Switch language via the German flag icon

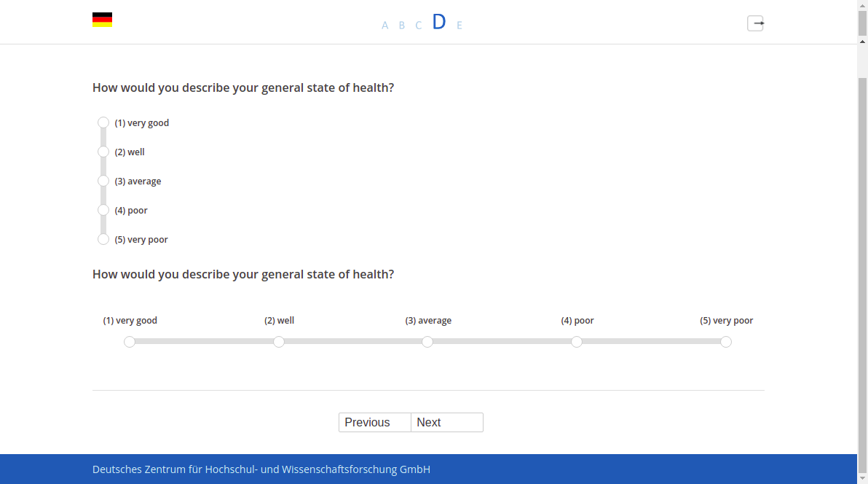pos(103,20)
